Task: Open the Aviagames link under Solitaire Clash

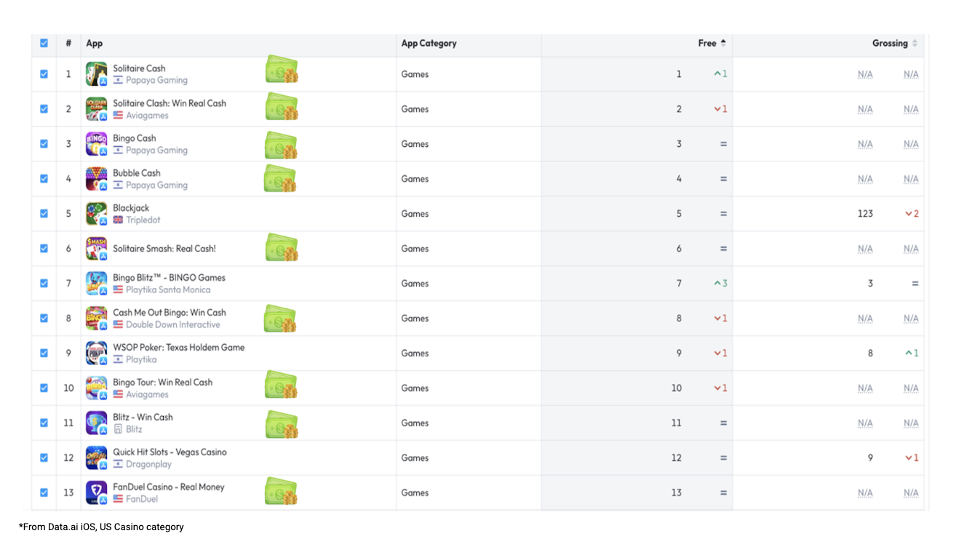Action: [x=147, y=116]
